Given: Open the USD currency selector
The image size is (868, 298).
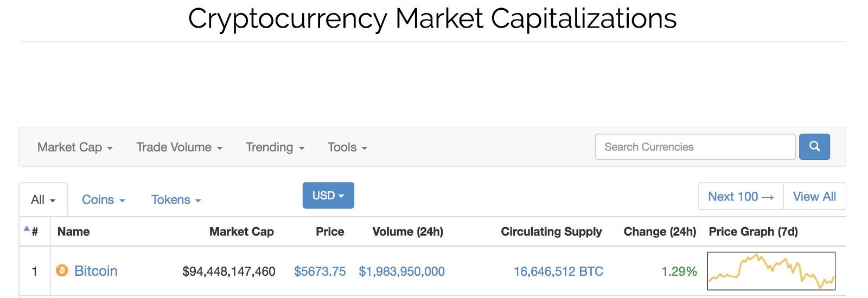Looking at the screenshot, I should [328, 196].
